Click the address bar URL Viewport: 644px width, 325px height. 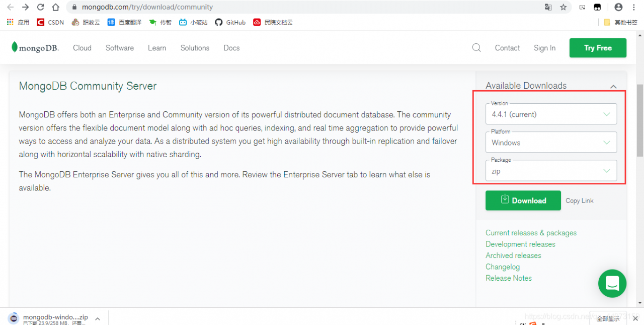pyautogui.click(x=146, y=7)
